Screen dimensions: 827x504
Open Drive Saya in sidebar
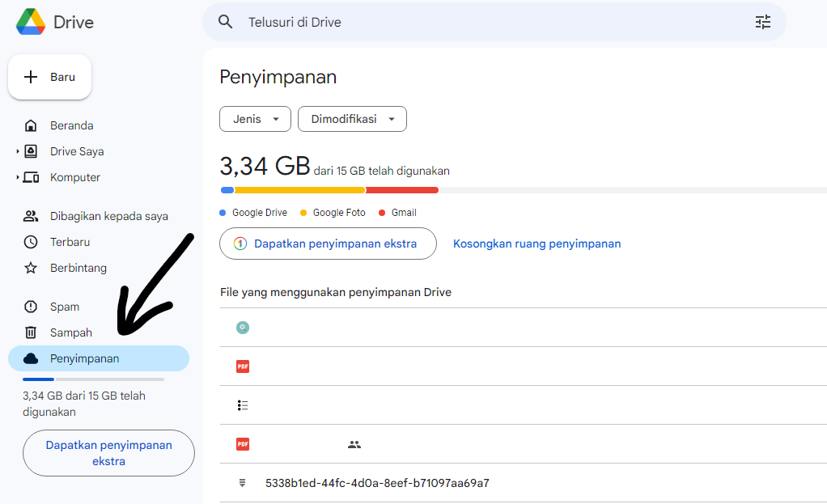(77, 151)
